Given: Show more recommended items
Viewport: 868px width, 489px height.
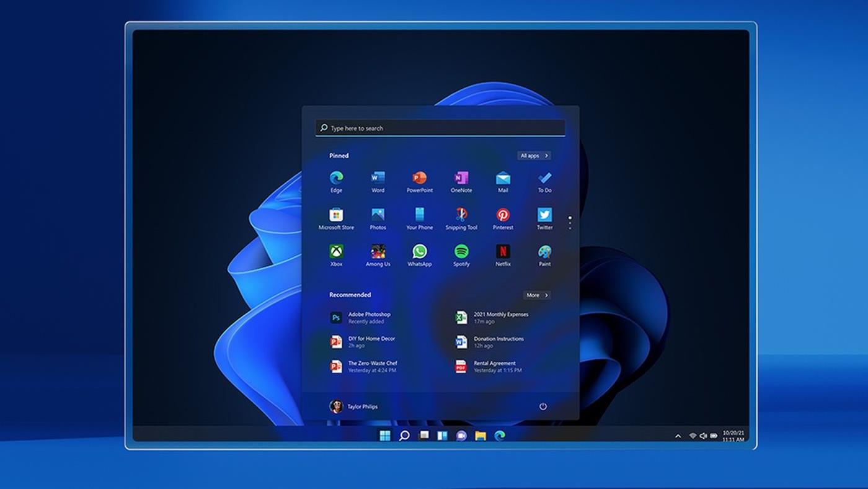Looking at the screenshot, I should click(x=536, y=295).
